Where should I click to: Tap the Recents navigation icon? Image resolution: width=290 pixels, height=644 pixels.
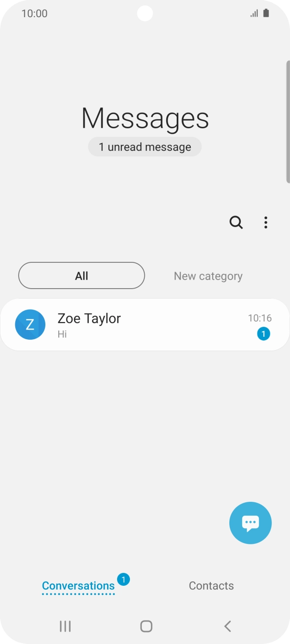(64, 626)
